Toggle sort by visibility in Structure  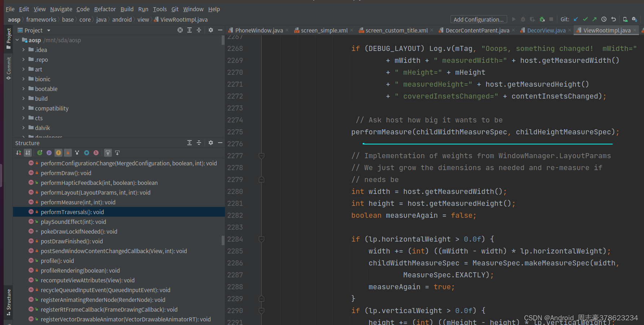pyautogui.click(x=18, y=153)
